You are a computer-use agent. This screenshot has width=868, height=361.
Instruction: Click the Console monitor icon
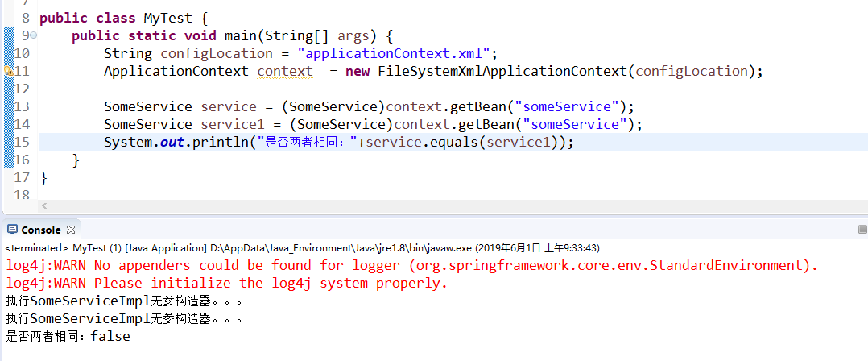[12, 230]
